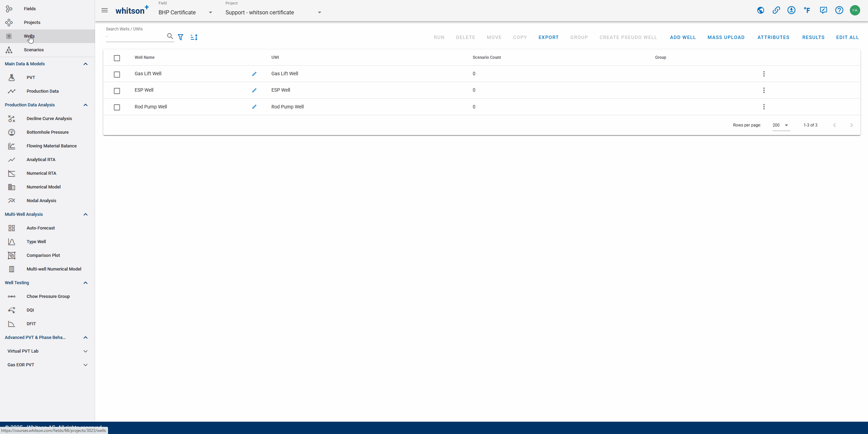Select the Auto-Forecast tool
Image resolution: width=868 pixels, height=434 pixels.
(40, 227)
